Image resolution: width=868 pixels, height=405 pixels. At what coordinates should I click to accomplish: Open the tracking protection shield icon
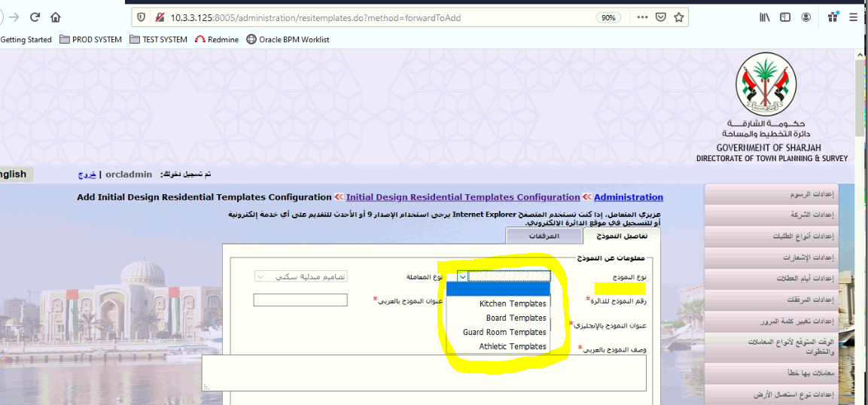[142, 18]
